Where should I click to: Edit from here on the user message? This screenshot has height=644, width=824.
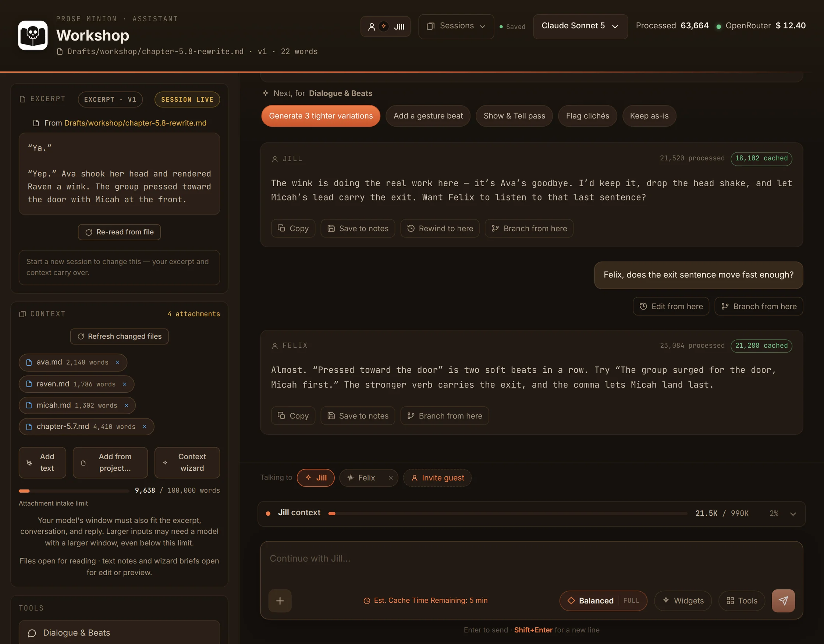coord(671,306)
